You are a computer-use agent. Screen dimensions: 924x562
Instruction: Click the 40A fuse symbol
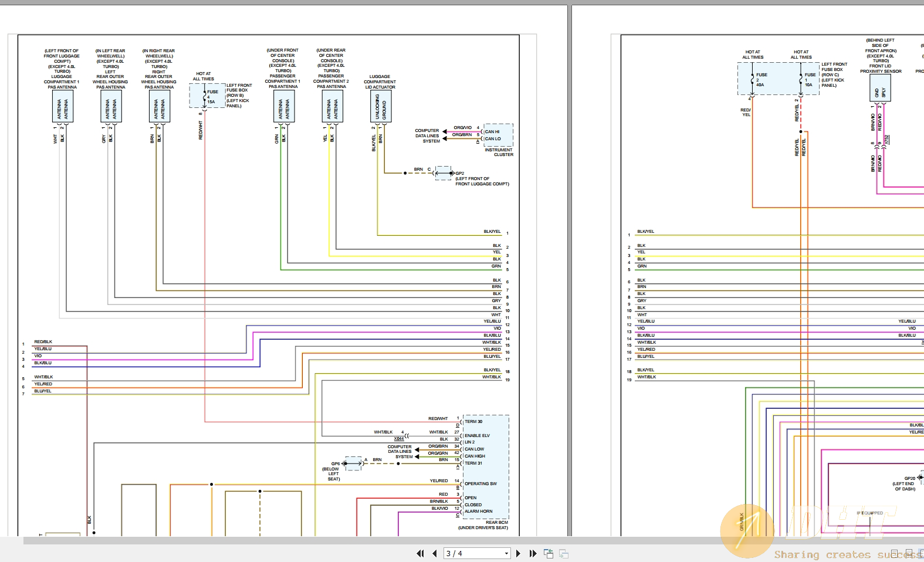(x=752, y=79)
